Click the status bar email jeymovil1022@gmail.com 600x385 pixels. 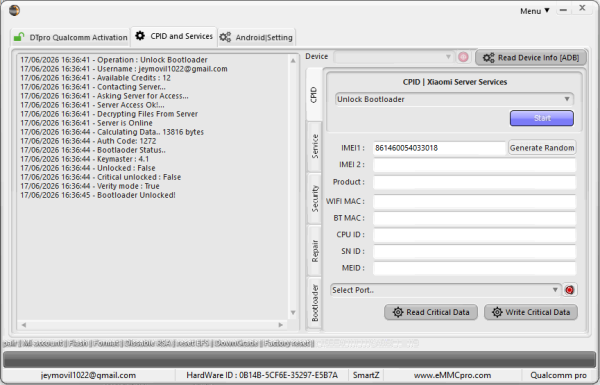tap(88, 375)
